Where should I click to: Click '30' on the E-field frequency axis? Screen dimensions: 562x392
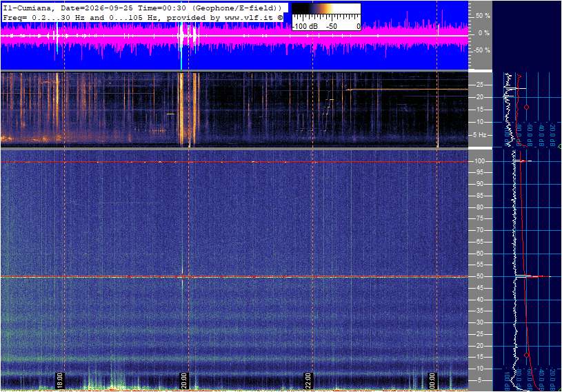(x=479, y=322)
